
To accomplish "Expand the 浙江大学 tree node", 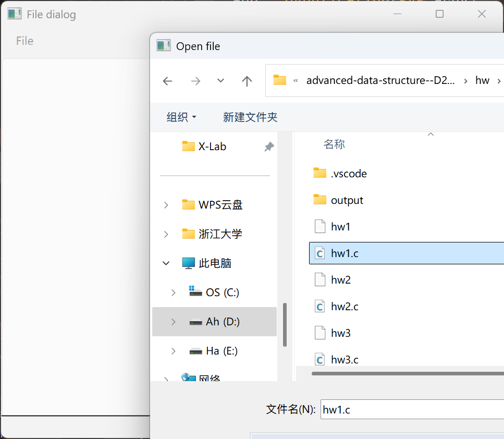I will pos(166,235).
